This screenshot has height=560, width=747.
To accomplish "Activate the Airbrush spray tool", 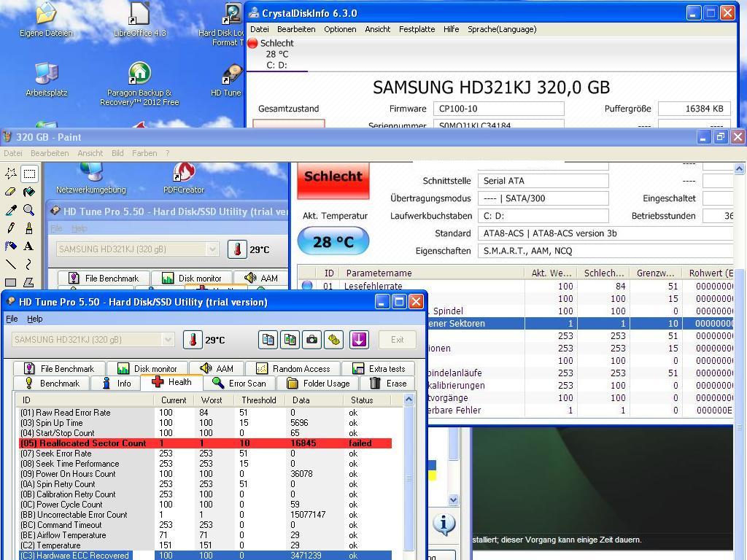I will tap(10, 246).
